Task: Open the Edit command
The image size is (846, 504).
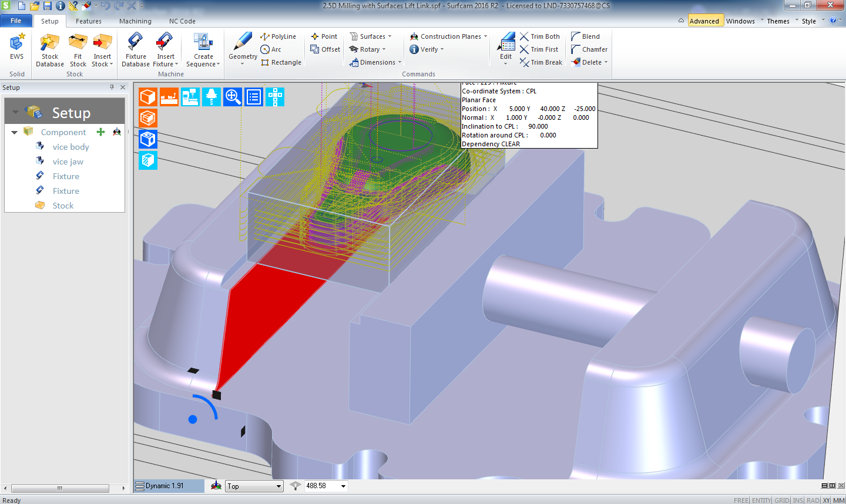Action: (x=506, y=49)
